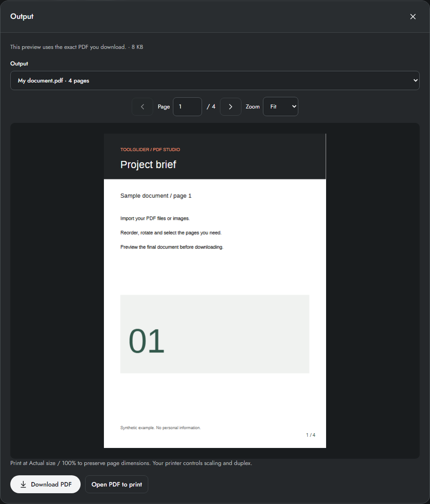Open the Zoom Fit dropdown

click(280, 106)
